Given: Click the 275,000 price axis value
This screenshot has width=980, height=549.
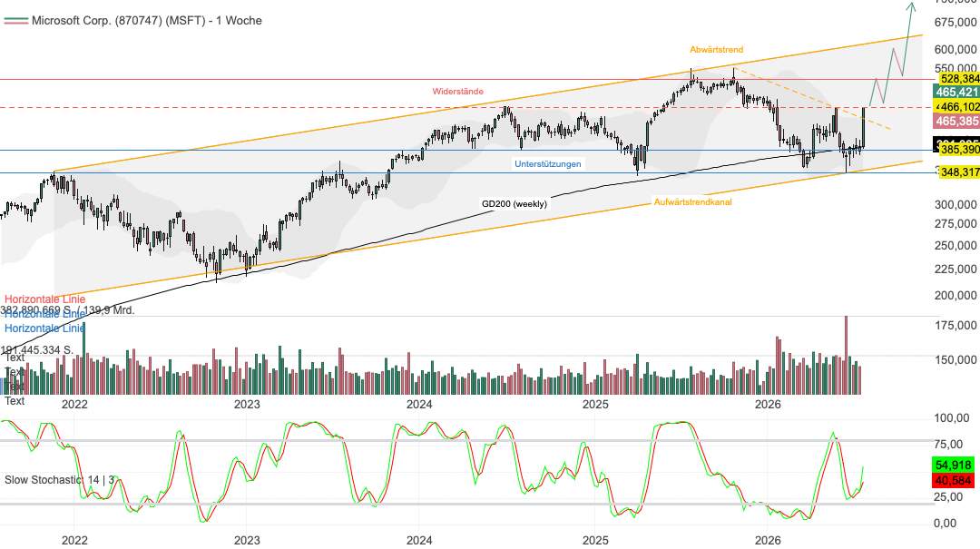Looking at the screenshot, I should pyautogui.click(x=955, y=224).
